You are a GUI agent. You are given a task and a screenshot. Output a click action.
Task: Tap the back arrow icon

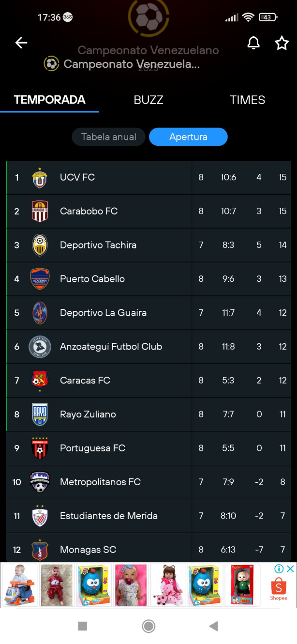click(21, 43)
